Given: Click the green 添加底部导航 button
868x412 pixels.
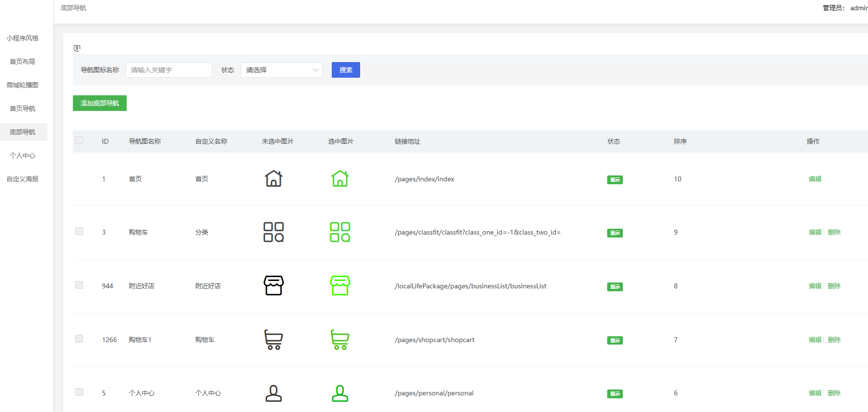Looking at the screenshot, I should (x=100, y=103).
